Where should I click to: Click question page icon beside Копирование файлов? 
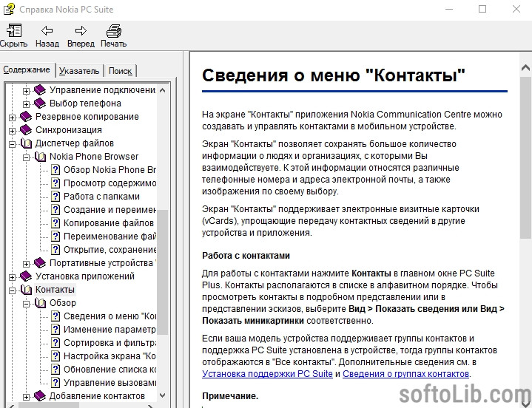click(55, 223)
